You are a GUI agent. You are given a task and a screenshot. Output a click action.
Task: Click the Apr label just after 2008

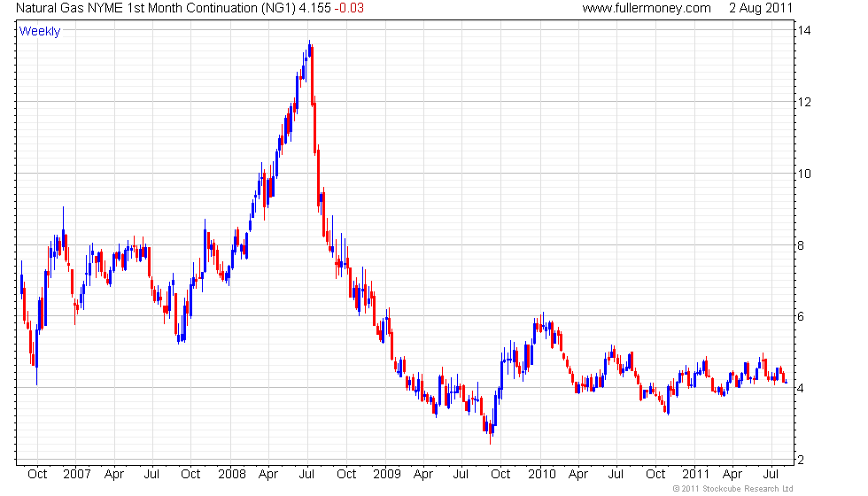click(268, 475)
